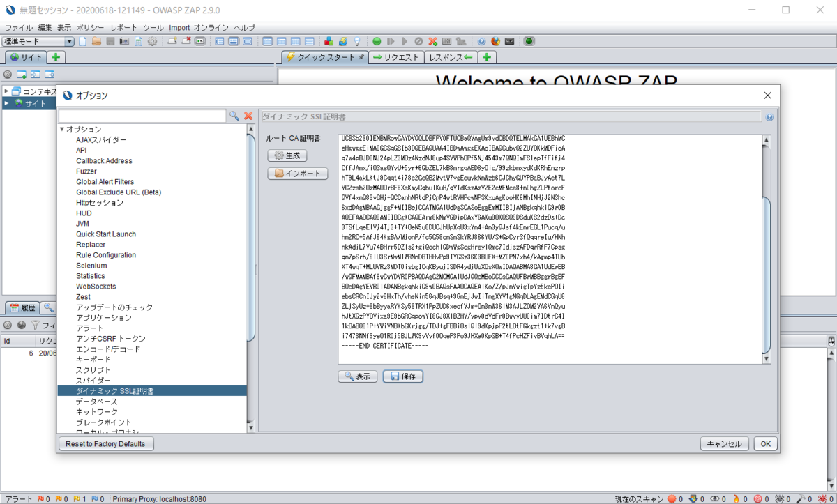Select ブレークポイント in options tree
Image resolution: width=837 pixels, height=504 pixels.
[103, 422]
